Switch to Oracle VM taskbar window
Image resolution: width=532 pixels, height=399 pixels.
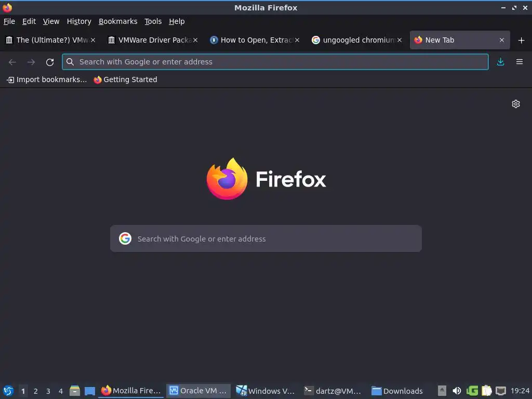click(x=198, y=391)
